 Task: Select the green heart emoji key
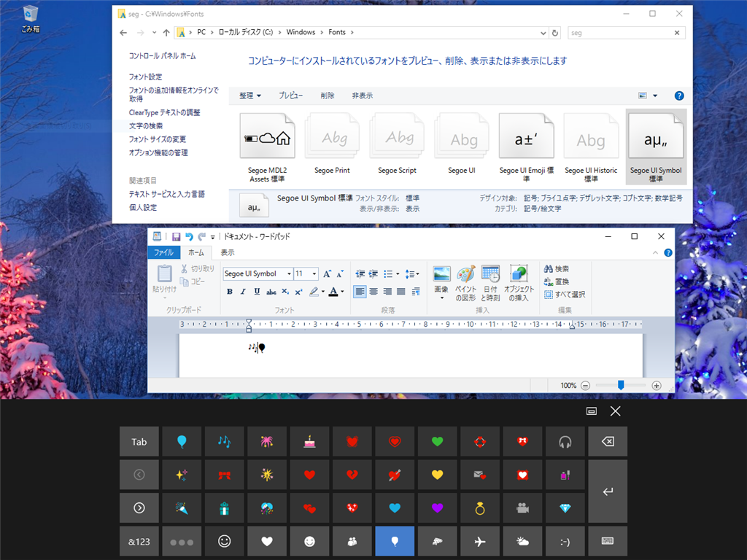coord(438,441)
